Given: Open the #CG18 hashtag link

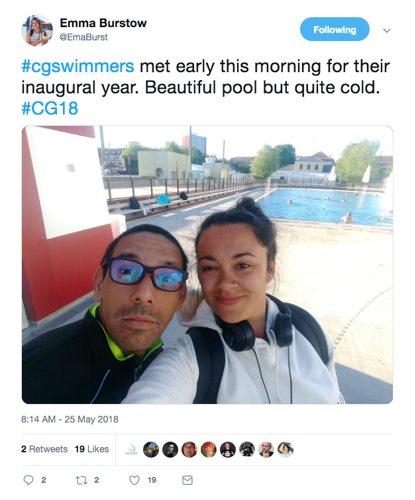Looking at the screenshot, I should pos(50,108).
